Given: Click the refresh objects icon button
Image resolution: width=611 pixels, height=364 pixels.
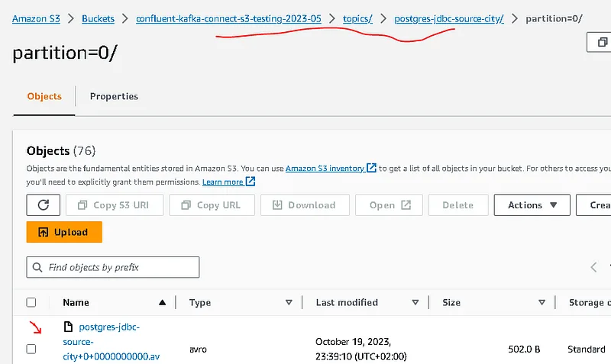Looking at the screenshot, I should (x=43, y=205).
